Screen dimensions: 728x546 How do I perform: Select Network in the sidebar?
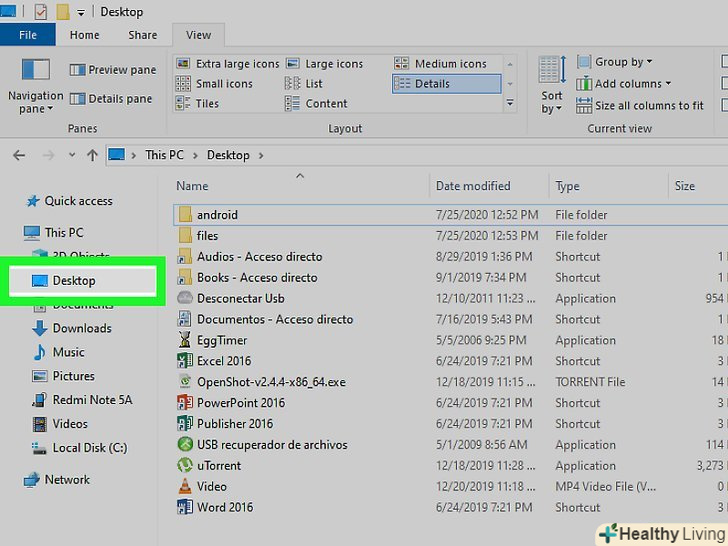pyautogui.click(x=57, y=480)
